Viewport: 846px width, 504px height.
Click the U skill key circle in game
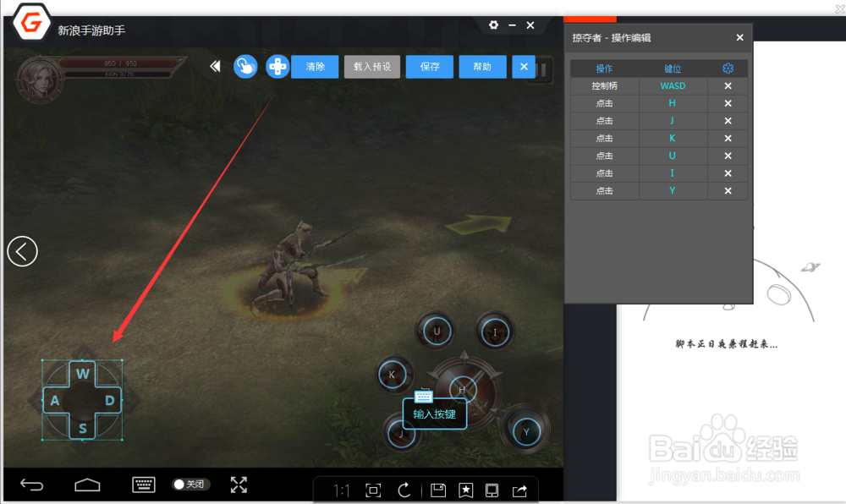(437, 331)
